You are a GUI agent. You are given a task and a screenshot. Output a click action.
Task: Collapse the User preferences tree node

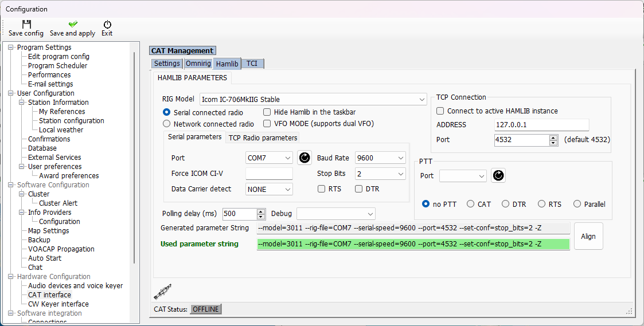coord(22,166)
